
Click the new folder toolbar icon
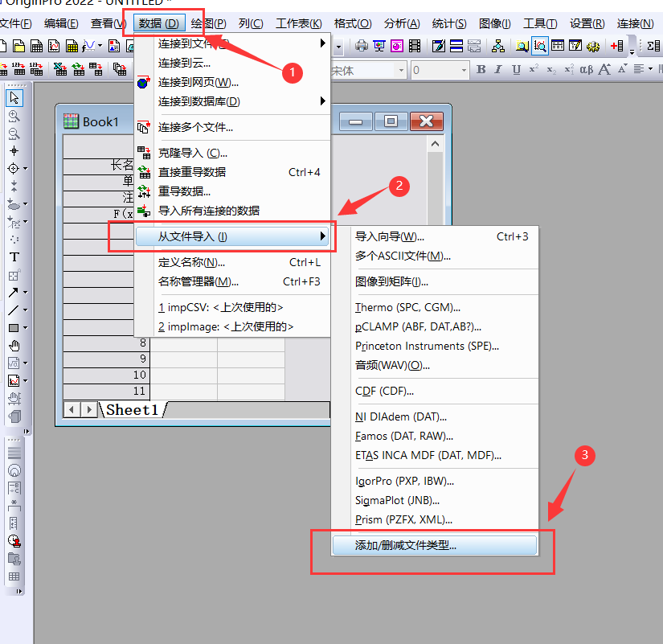[x=18, y=46]
